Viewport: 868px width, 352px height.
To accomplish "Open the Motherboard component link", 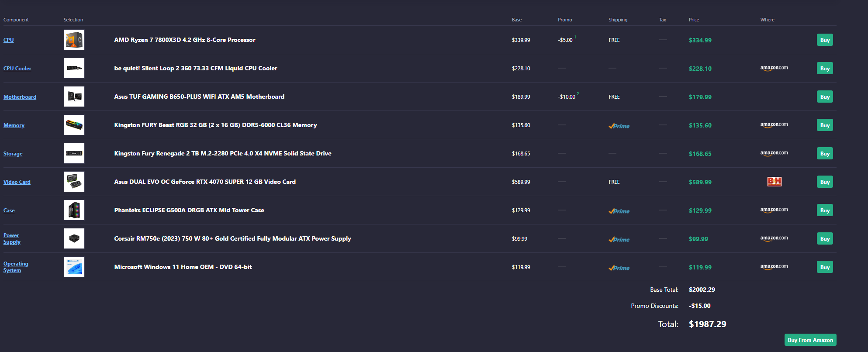I will click(x=20, y=97).
